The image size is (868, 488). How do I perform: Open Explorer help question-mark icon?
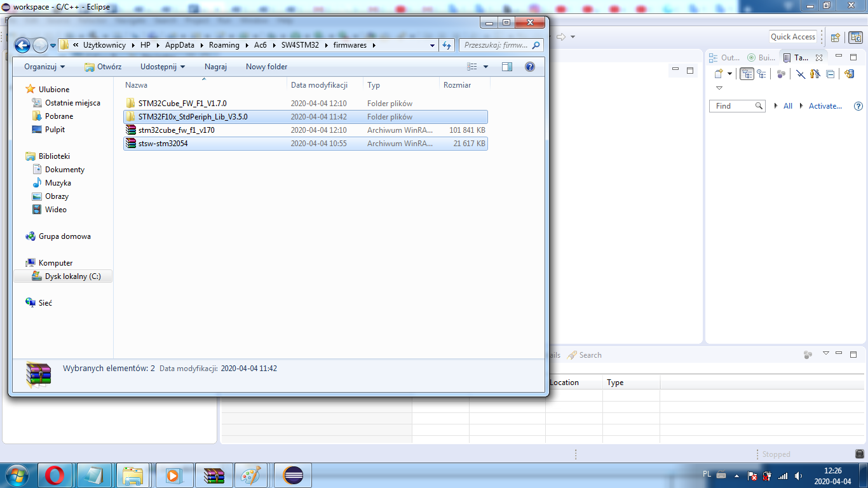(530, 67)
